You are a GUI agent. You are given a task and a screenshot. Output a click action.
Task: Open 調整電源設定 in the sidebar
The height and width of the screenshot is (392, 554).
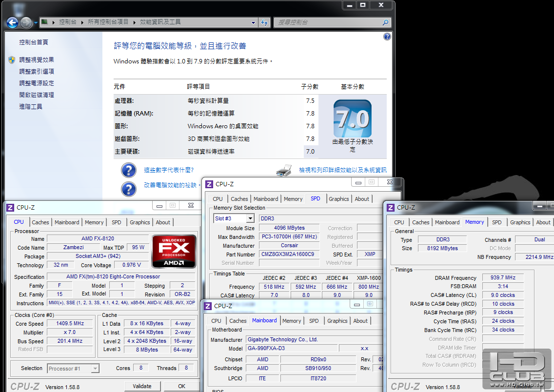point(37,83)
